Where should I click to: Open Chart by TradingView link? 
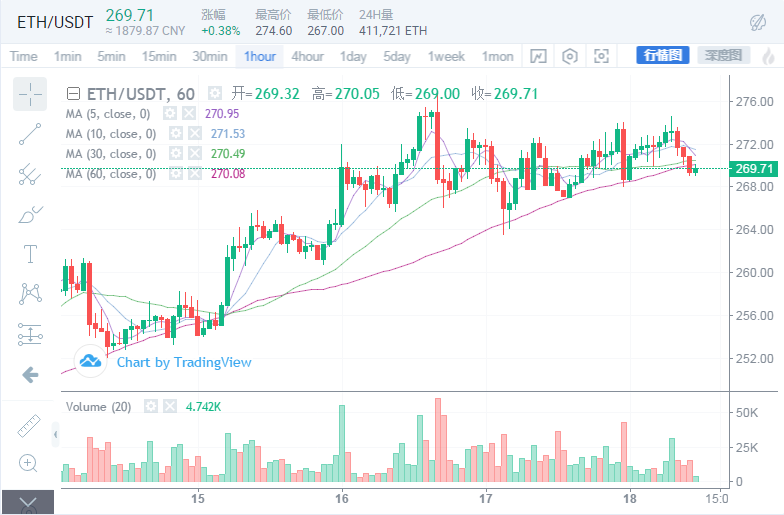[184, 362]
